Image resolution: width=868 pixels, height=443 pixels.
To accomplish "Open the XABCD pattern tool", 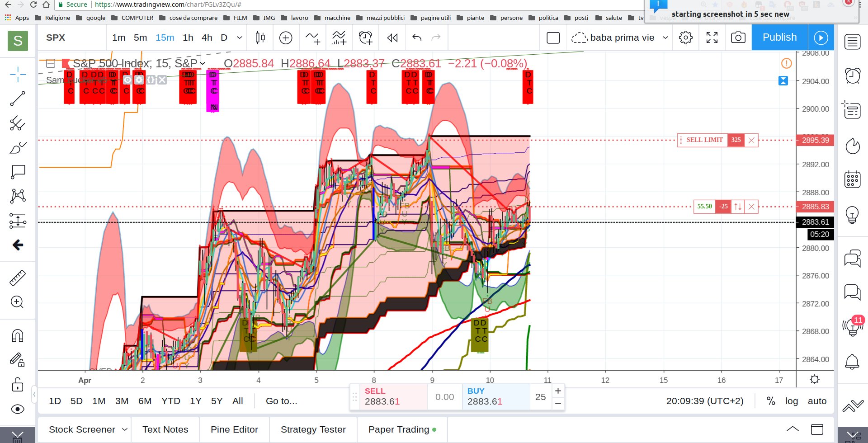I will 18,196.
